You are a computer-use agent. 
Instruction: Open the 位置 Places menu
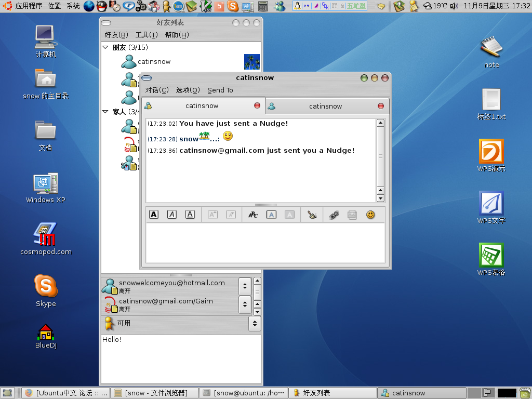point(54,6)
